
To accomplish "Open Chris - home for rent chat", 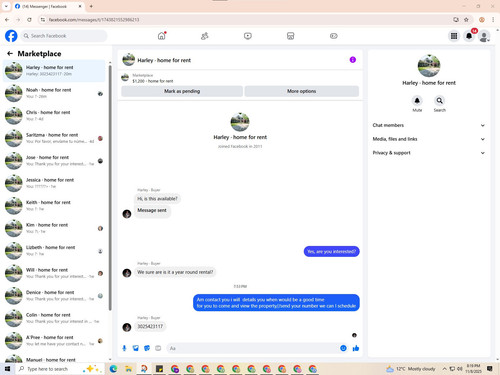I will (x=54, y=116).
